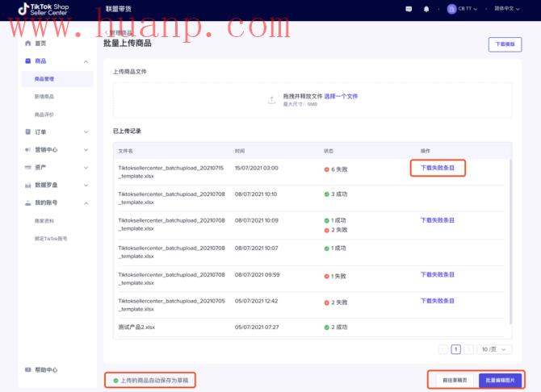Click the 帮助中心 icon
Image resolution: width=541 pixels, height=392 pixels.
point(28,369)
